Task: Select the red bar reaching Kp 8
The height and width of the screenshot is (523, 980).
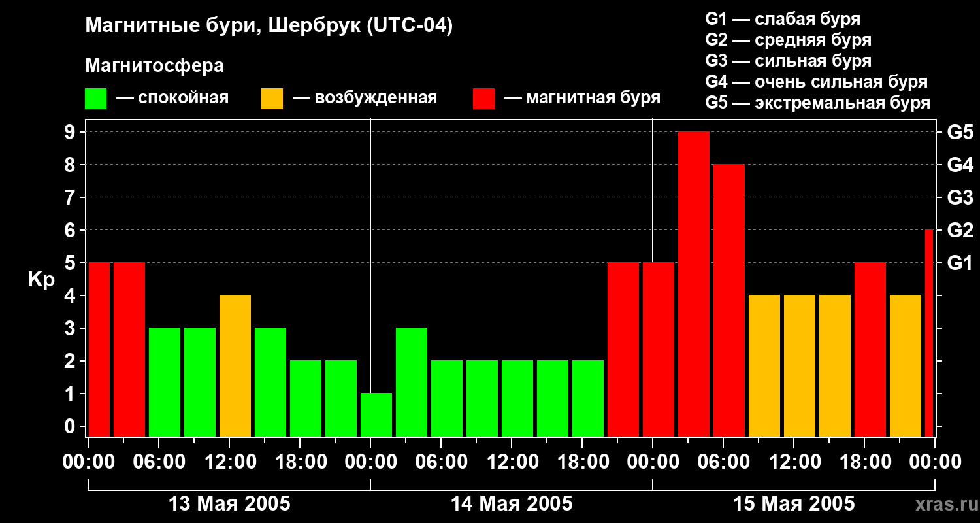Action: (x=729, y=301)
